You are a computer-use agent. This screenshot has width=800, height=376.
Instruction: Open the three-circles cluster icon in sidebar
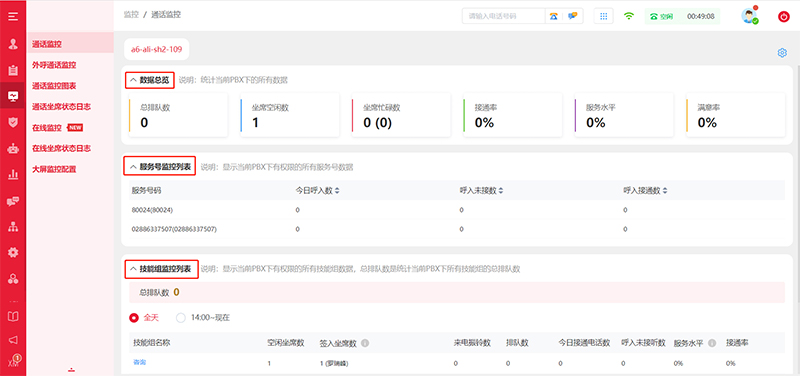[13, 279]
